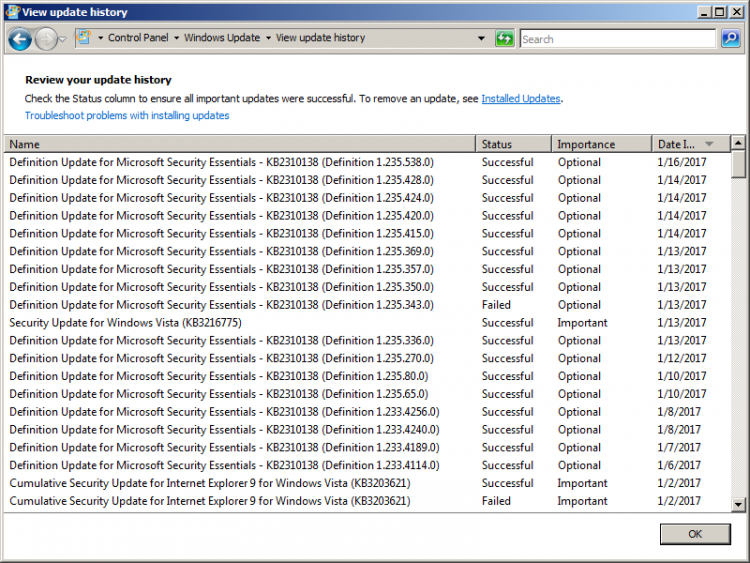Select Windows Update breadcrumb
750x563 pixels.
click(222, 38)
